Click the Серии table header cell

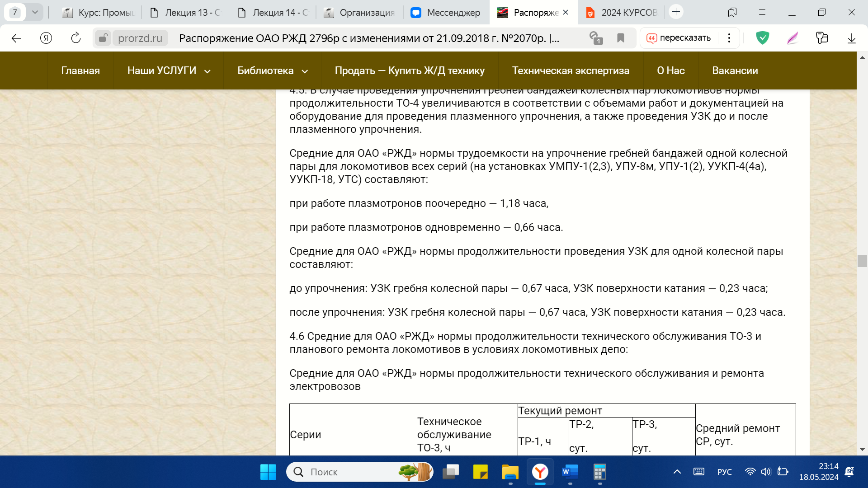(353, 430)
